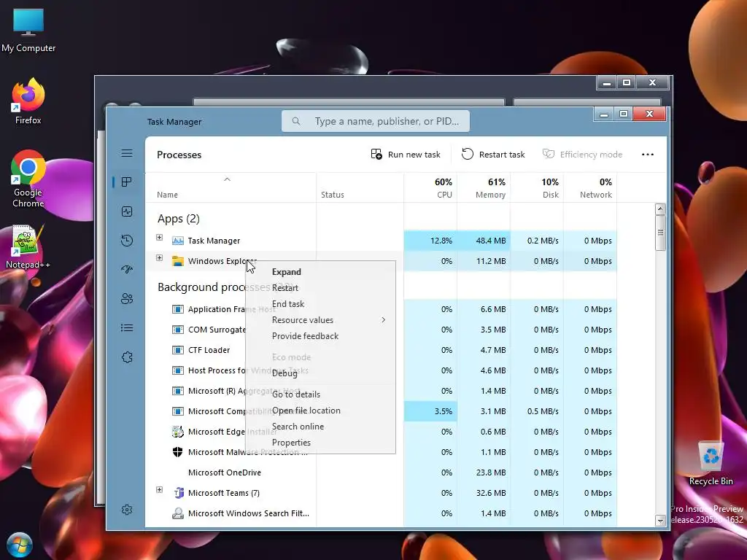
Task: Open Task Manager settings gear
Action: (127, 510)
